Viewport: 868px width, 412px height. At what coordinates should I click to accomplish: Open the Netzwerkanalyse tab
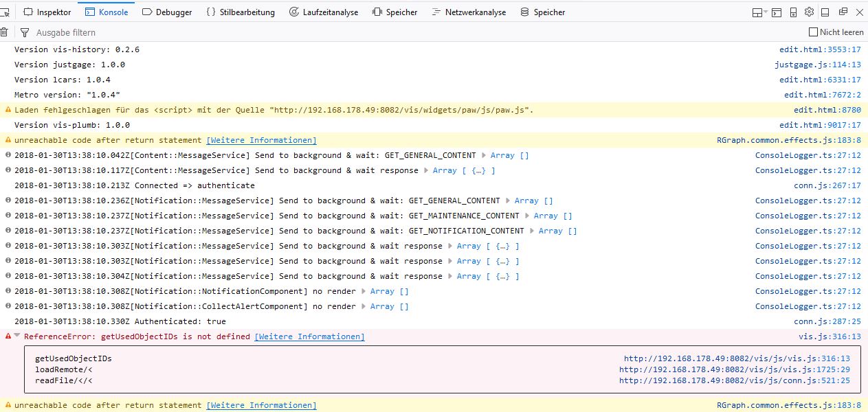click(468, 12)
